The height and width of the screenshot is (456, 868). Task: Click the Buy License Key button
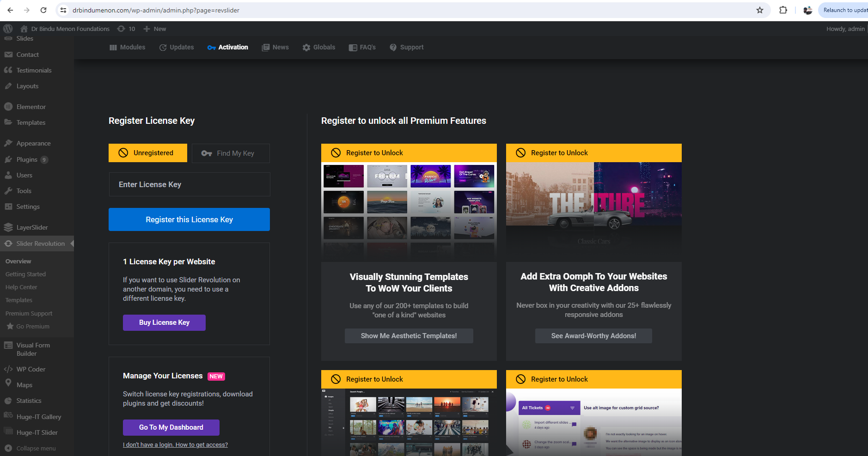click(x=164, y=322)
